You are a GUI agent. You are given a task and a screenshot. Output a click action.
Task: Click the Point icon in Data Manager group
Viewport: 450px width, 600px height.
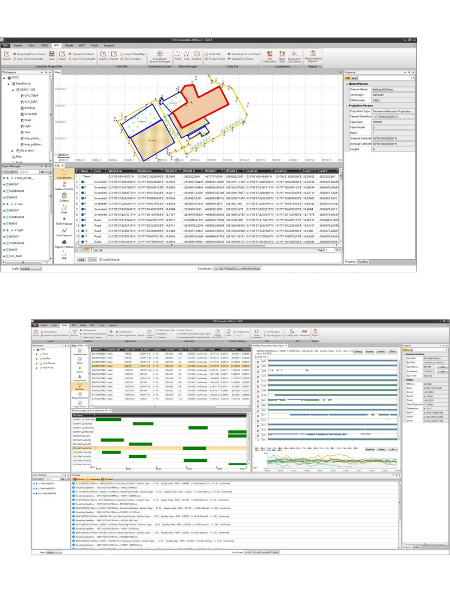coord(178,55)
